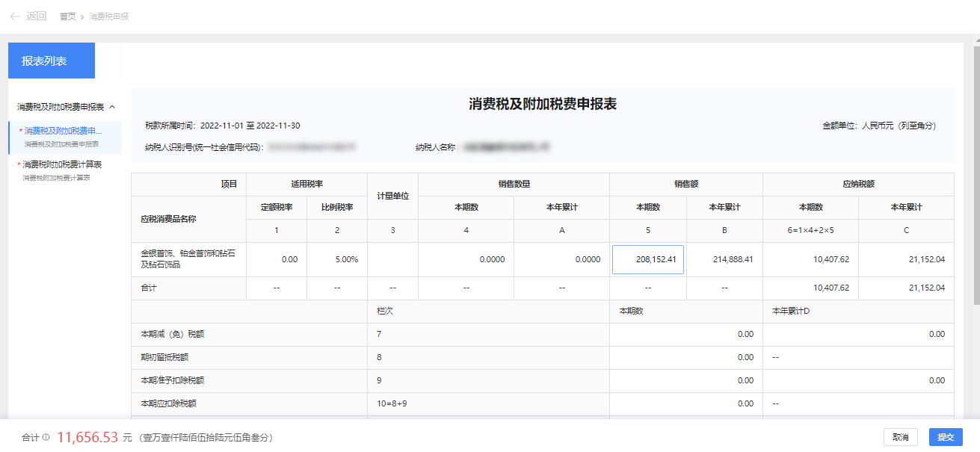Click 本期减(免)税额 本期数 value cell
Image resolution: width=980 pixels, height=452 pixels.
[x=685, y=335]
